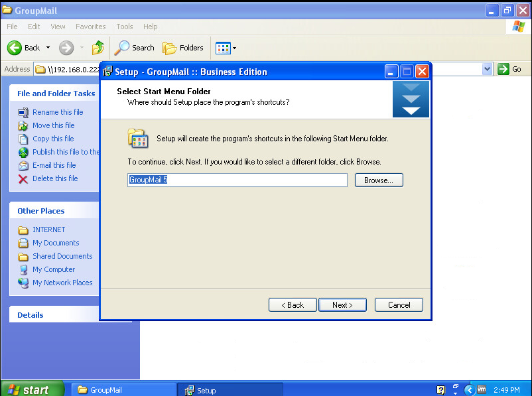This screenshot has width=532, height=396.
Task: Open the Favorites menu
Action: click(90, 27)
